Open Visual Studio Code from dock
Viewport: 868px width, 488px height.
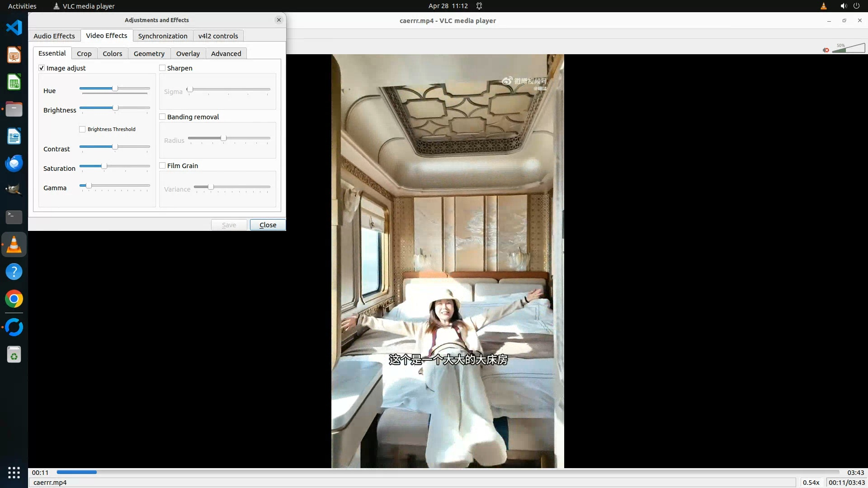[14, 28]
